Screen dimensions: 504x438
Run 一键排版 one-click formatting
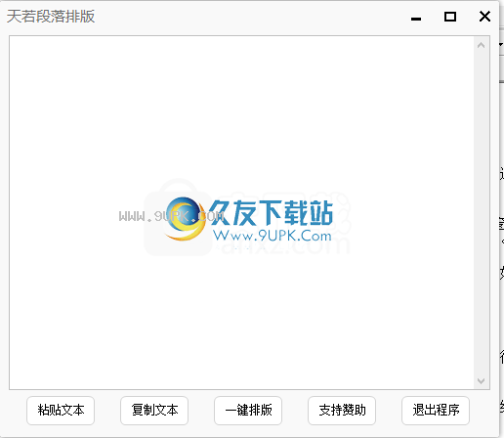coord(248,411)
